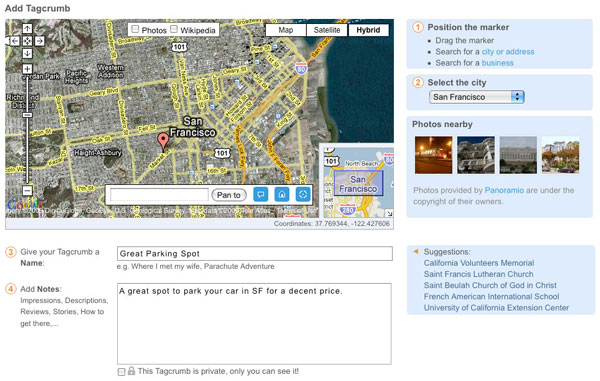Click the Pan to address input field
The height and width of the screenshot is (381, 600).
[159, 195]
